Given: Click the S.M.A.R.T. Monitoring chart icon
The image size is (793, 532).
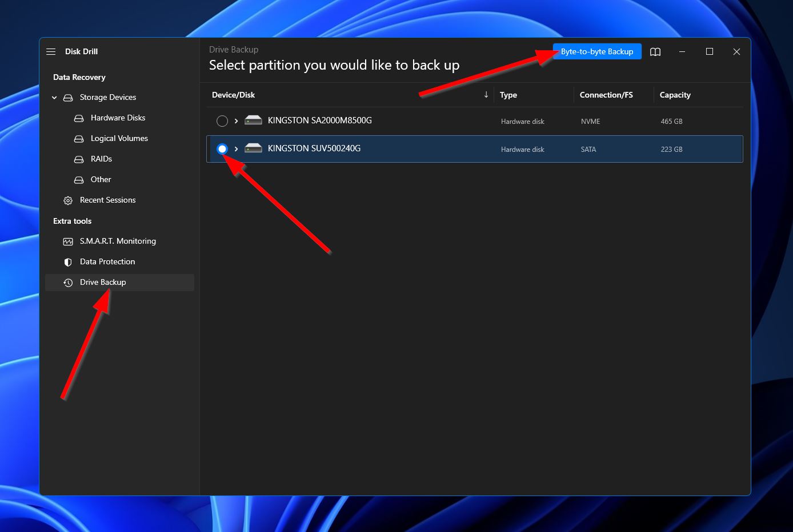Looking at the screenshot, I should [68, 241].
